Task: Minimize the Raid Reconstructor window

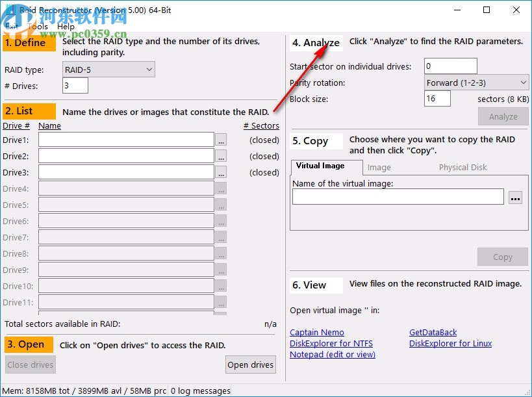Action: click(x=457, y=10)
